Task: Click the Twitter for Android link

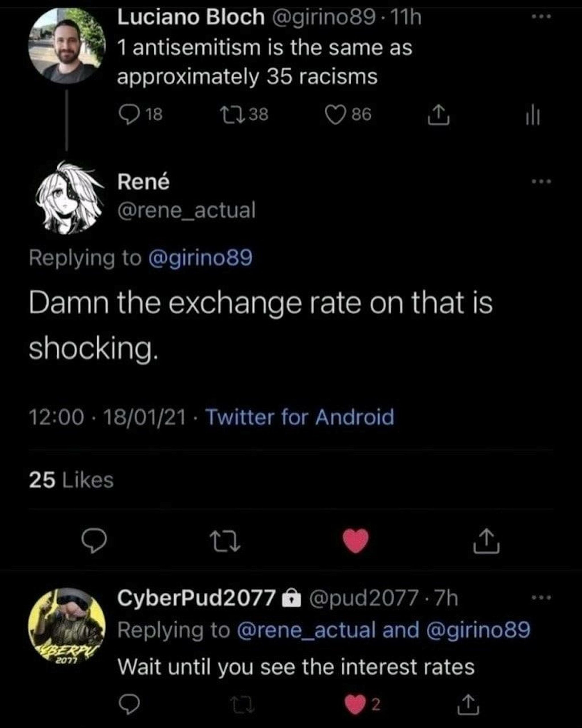Action: [300, 417]
